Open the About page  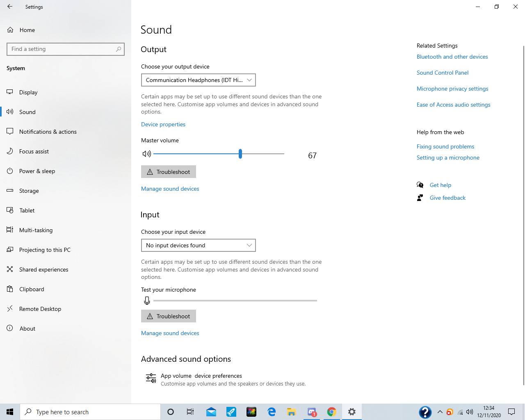[x=66, y=329]
